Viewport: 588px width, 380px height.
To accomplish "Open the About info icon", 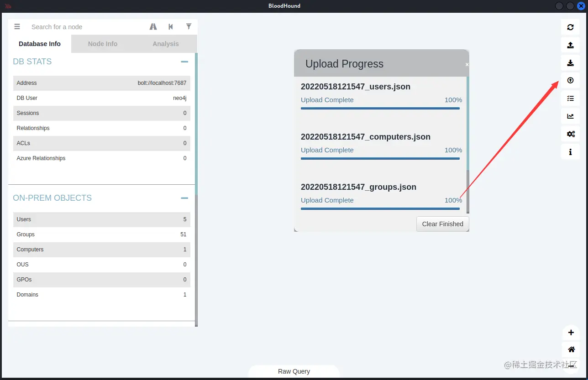I will pos(570,151).
